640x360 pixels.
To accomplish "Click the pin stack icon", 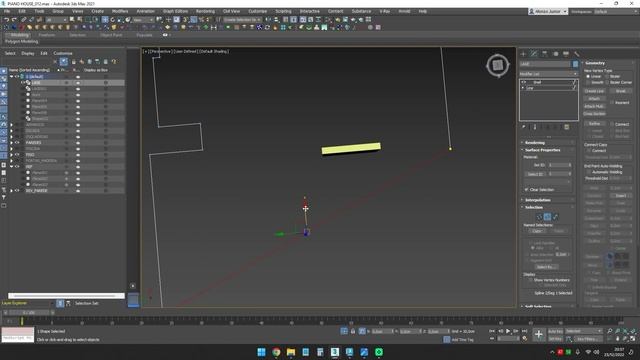I will (x=524, y=127).
